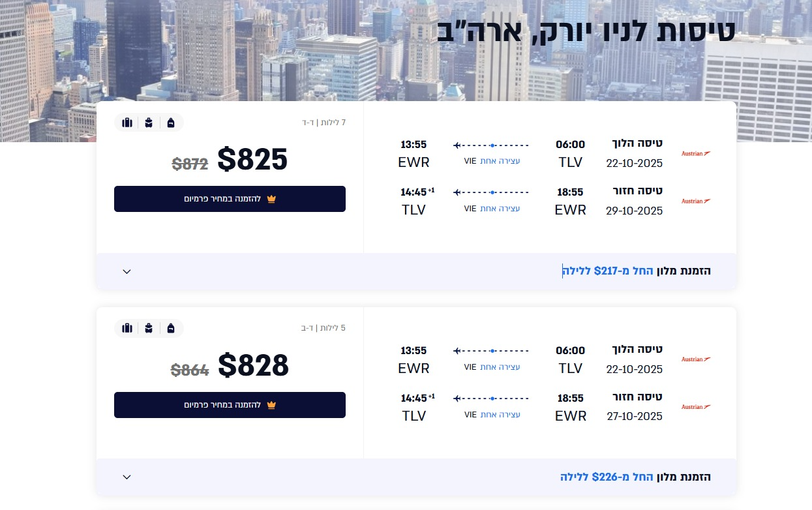This screenshot has height=510, width=812.
Task: Click the page title about flights to New York
Action: coord(586,30)
